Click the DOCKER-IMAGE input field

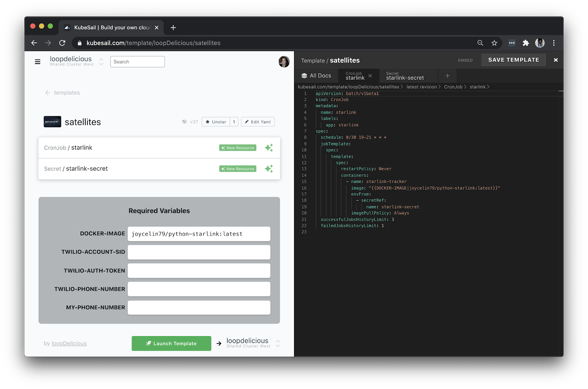pos(199,234)
